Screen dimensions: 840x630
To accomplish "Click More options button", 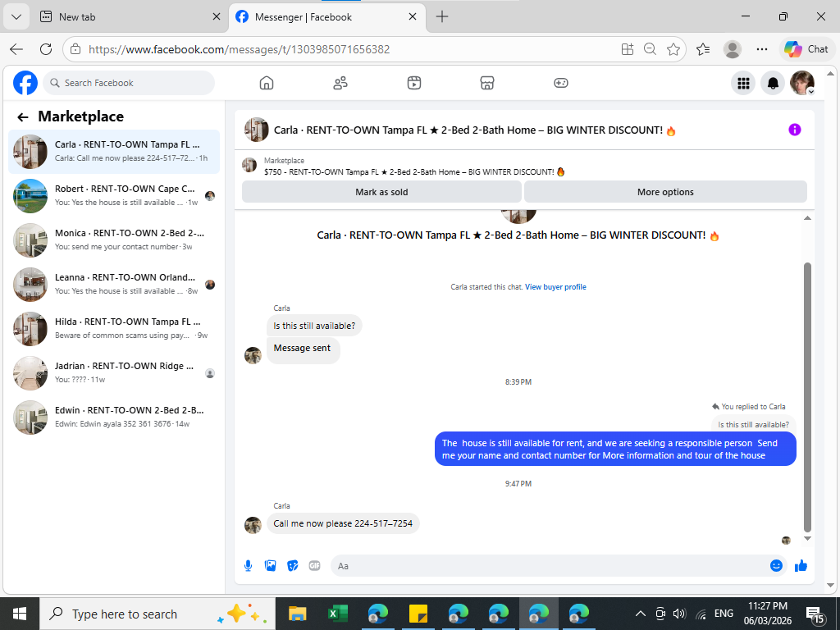I will pyautogui.click(x=665, y=192).
